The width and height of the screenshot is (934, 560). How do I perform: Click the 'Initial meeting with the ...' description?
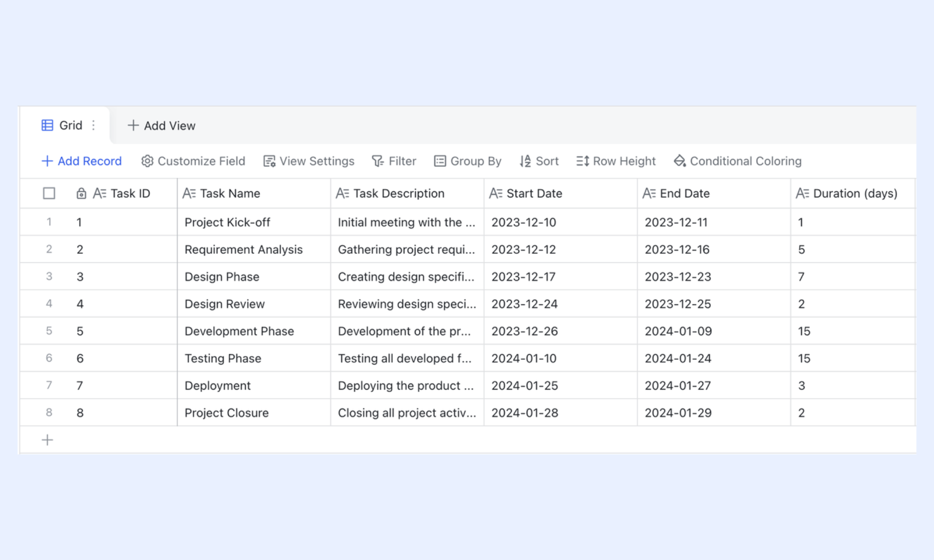click(407, 222)
